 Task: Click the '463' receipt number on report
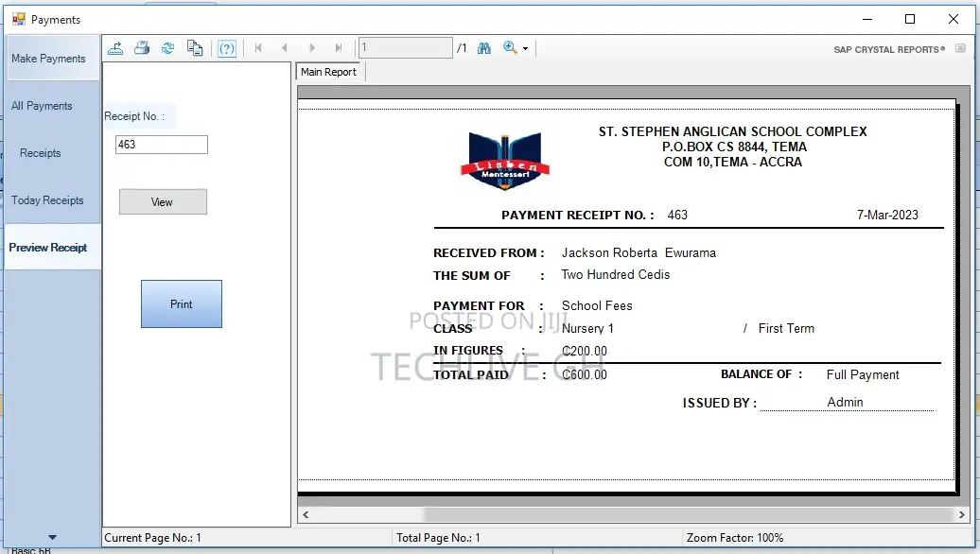[x=677, y=215]
